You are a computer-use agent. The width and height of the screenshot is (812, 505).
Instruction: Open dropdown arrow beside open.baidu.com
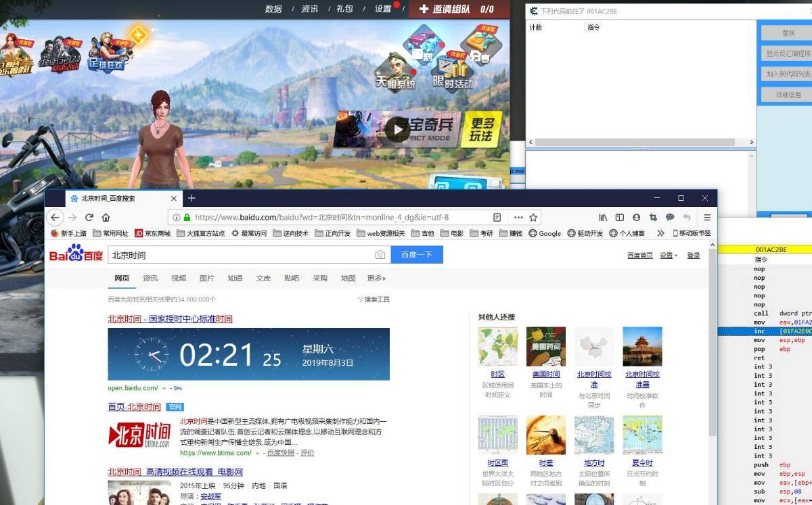(164, 389)
